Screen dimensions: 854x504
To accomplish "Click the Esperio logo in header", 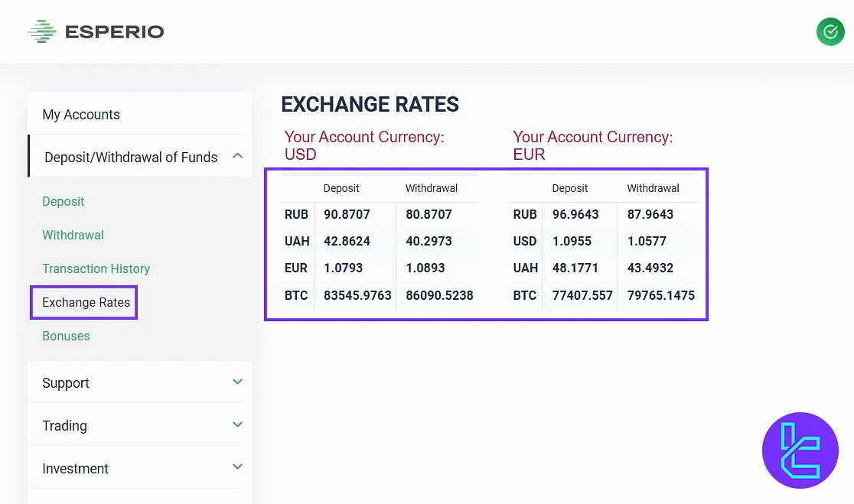I will (96, 31).
